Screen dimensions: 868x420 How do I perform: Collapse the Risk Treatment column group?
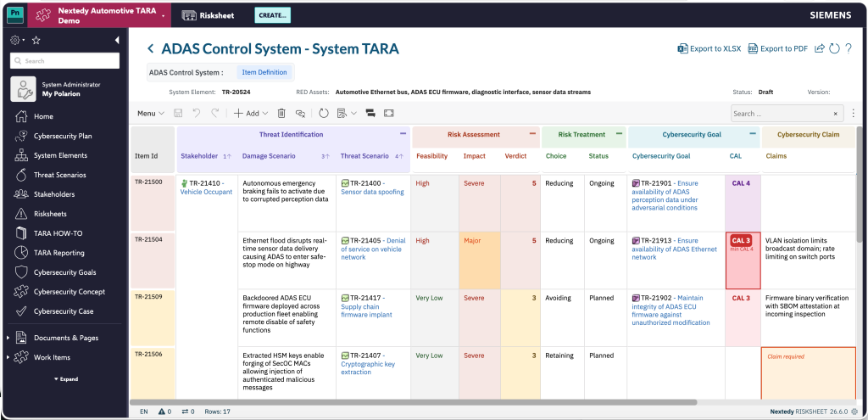tap(618, 133)
